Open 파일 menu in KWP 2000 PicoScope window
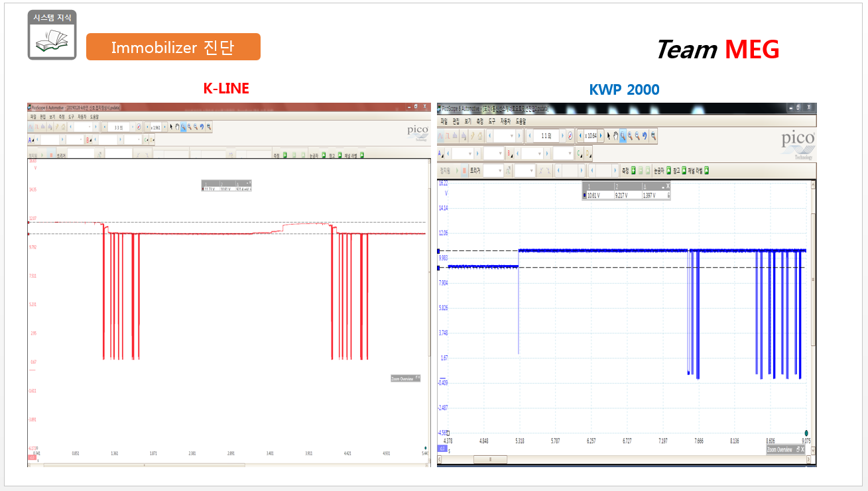868x491 pixels. [444, 121]
